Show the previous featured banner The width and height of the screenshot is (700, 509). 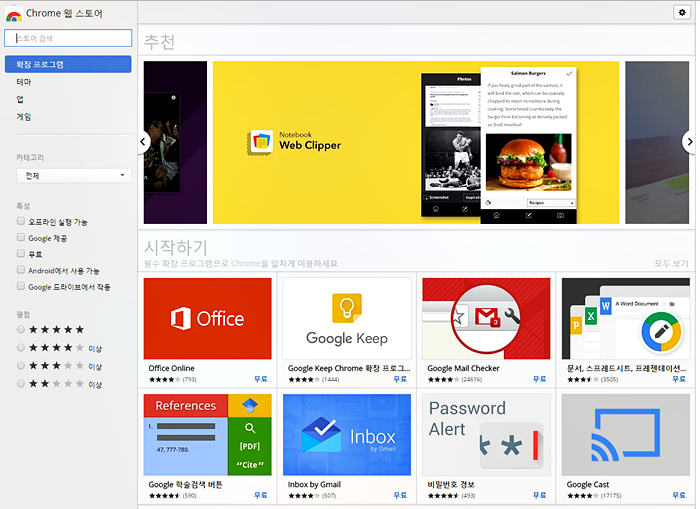[x=143, y=142]
